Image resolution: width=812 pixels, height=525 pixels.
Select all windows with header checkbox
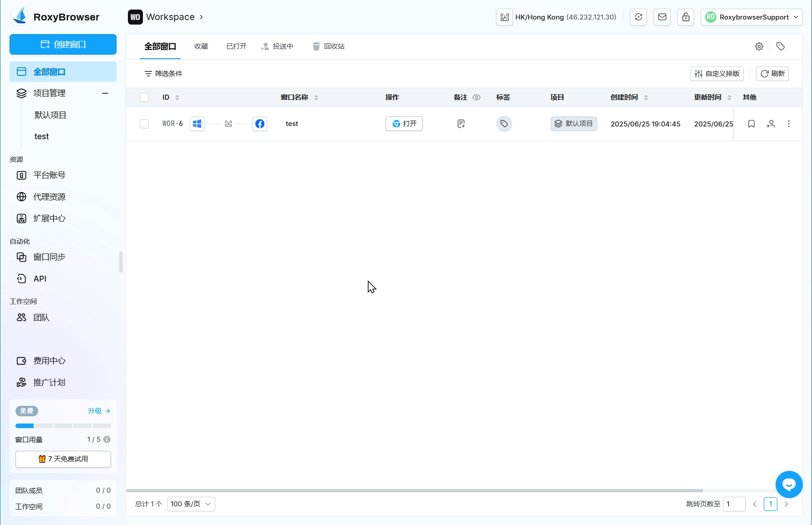144,97
